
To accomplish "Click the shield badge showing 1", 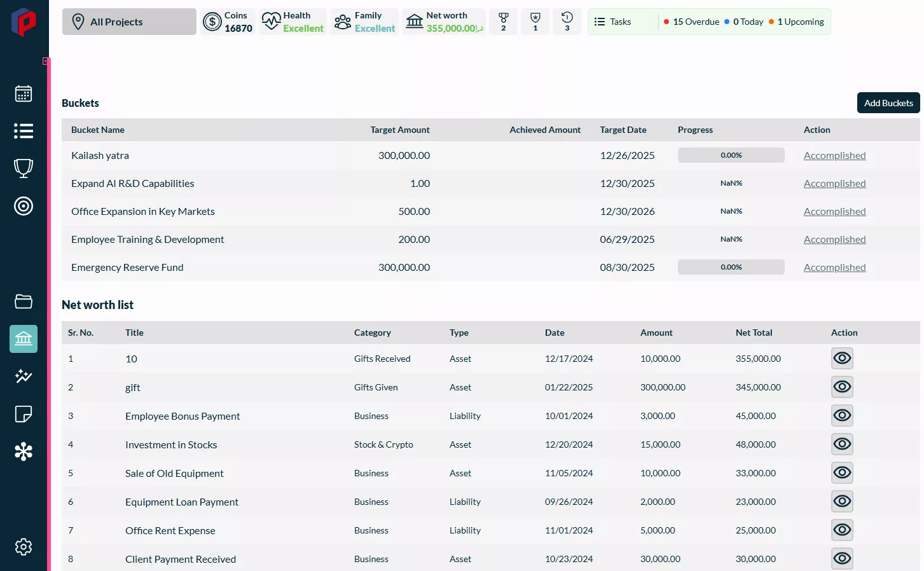I will coord(535,22).
